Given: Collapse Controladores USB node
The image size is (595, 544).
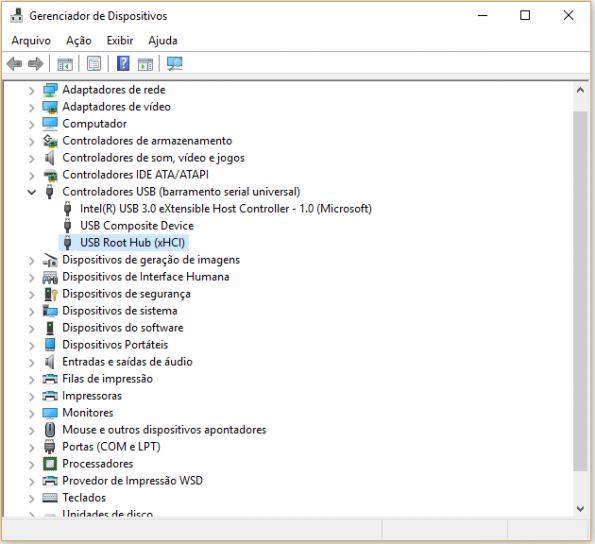Looking at the screenshot, I should tap(31, 192).
